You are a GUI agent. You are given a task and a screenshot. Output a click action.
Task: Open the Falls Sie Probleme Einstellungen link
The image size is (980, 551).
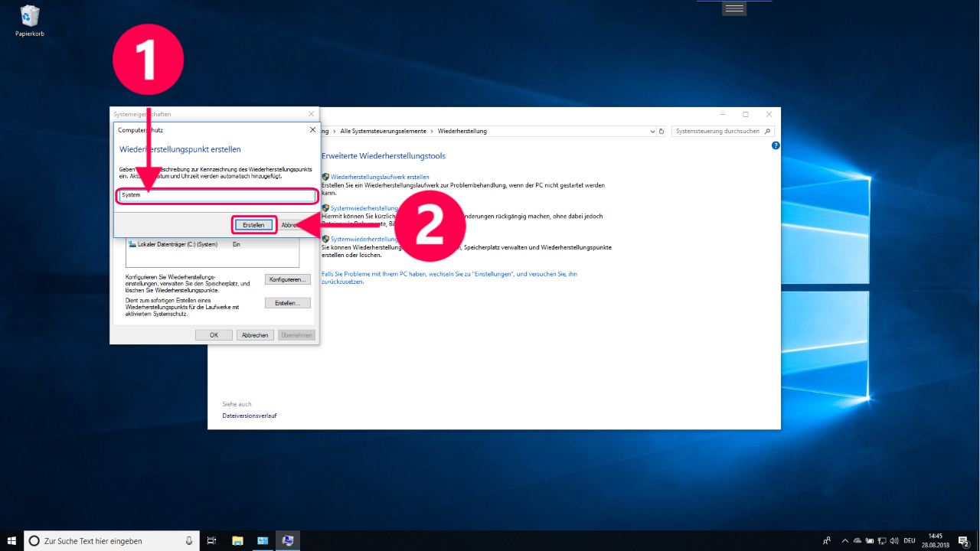(x=449, y=278)
